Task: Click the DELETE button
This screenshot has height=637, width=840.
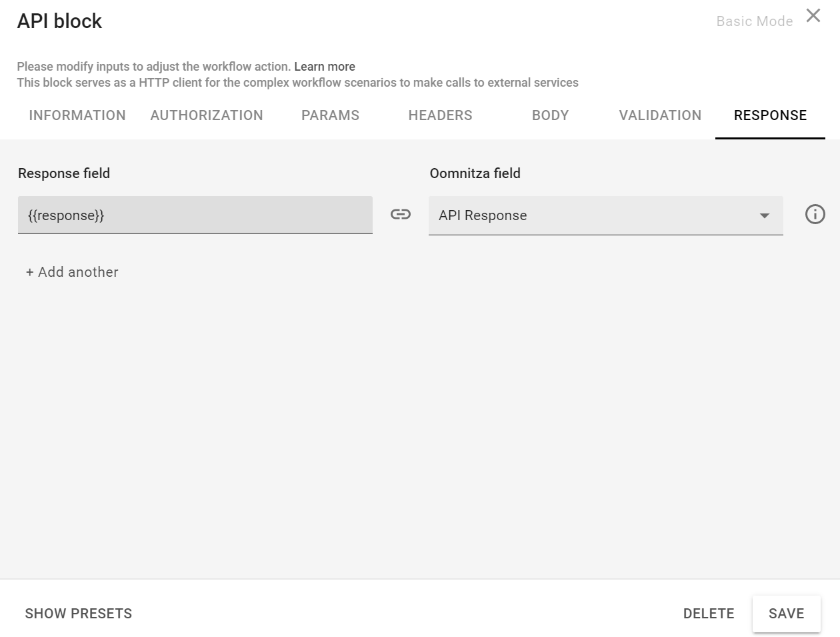Action: coord(709,613)
